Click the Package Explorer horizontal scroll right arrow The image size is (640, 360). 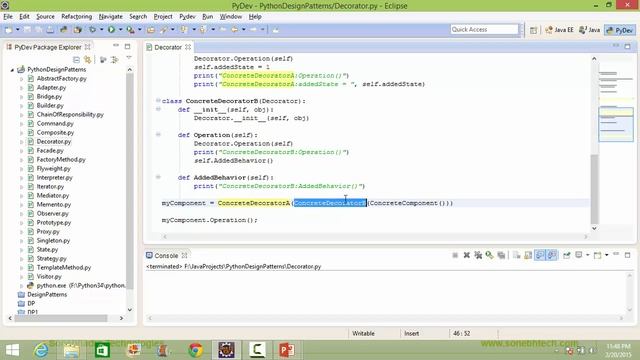[x=121, y=318]
